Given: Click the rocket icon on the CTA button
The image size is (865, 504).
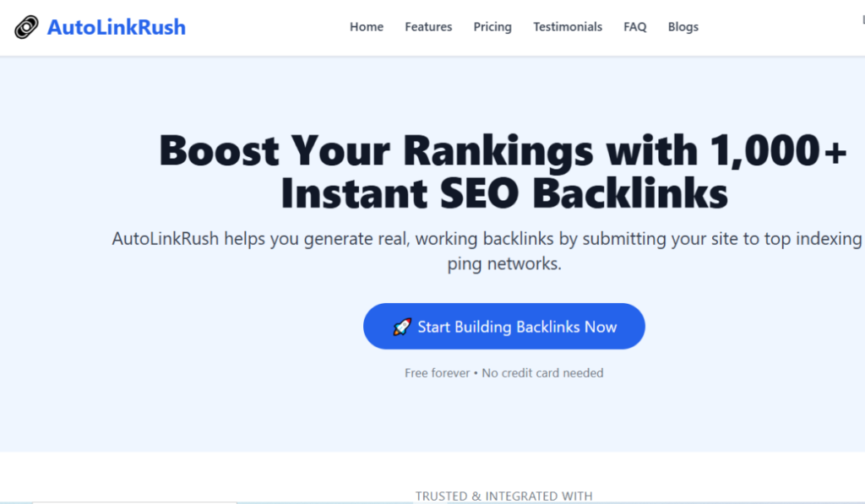Looking at the screenshot, I should click(402, 327).
